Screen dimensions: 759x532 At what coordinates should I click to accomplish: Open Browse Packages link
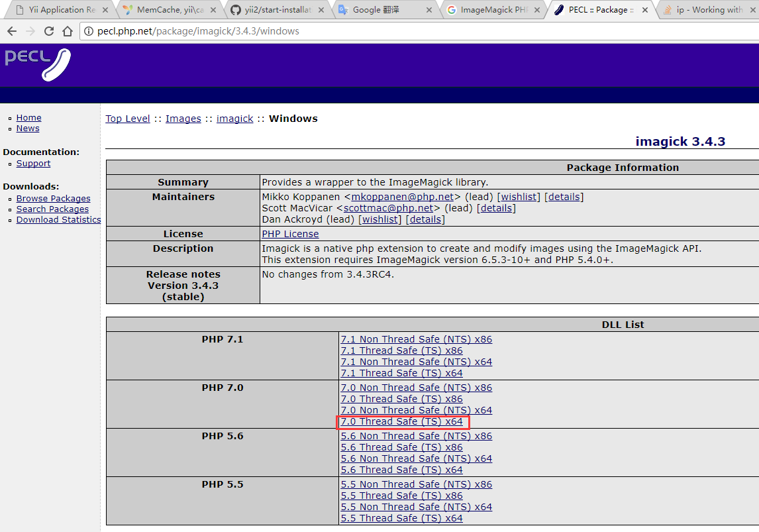click(x=53, y=199)
